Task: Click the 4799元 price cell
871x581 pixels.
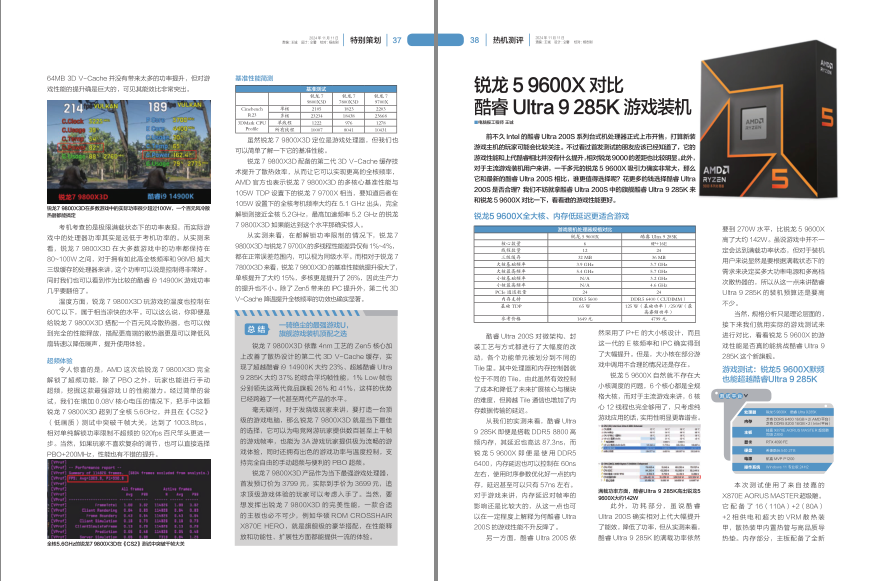Action: click(x=658, y=319)
